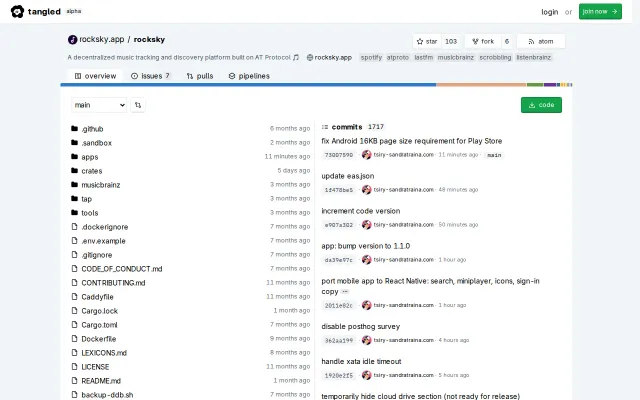
Task: Open the commits 1717 heading link
Action: pos(353,127)
